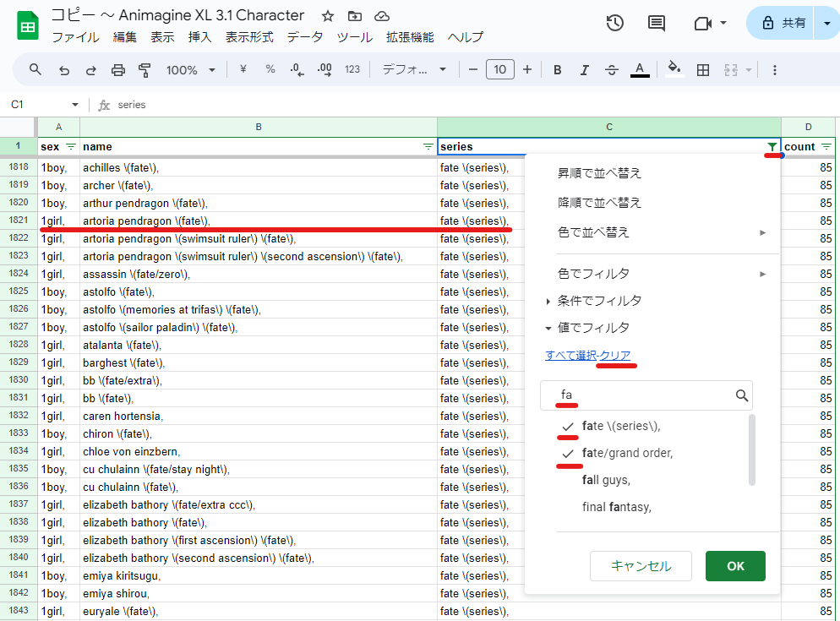840x621 pixels.
Task: Open the name box dropdown arrow
Action: coord(75,105)
